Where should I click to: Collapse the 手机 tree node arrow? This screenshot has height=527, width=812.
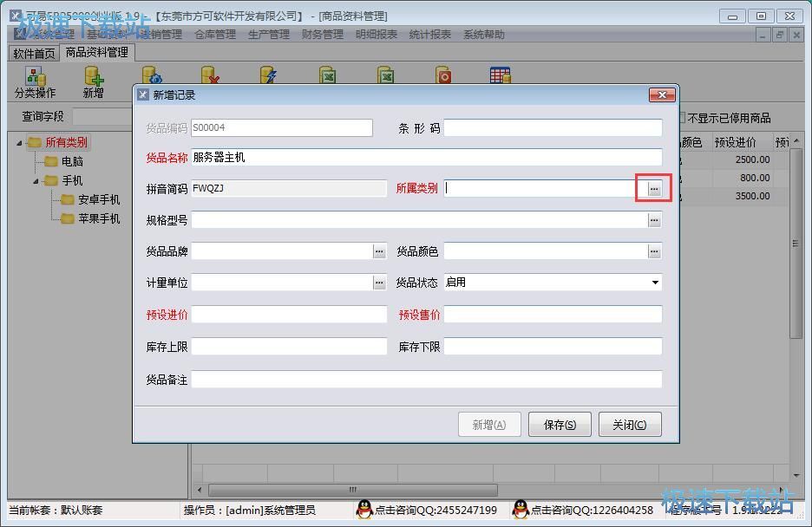[x=36, y=180]
